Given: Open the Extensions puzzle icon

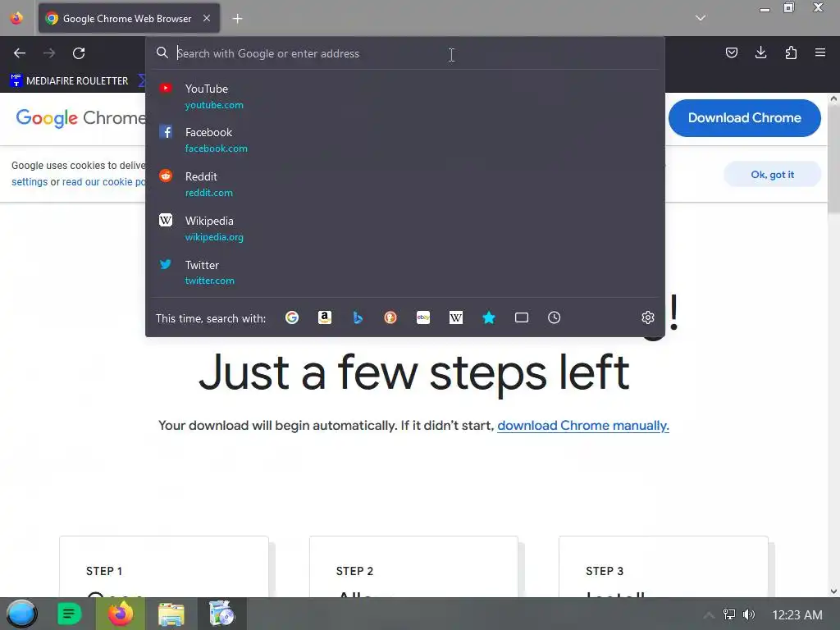Looking at the screenshot, I should point(791,52).
